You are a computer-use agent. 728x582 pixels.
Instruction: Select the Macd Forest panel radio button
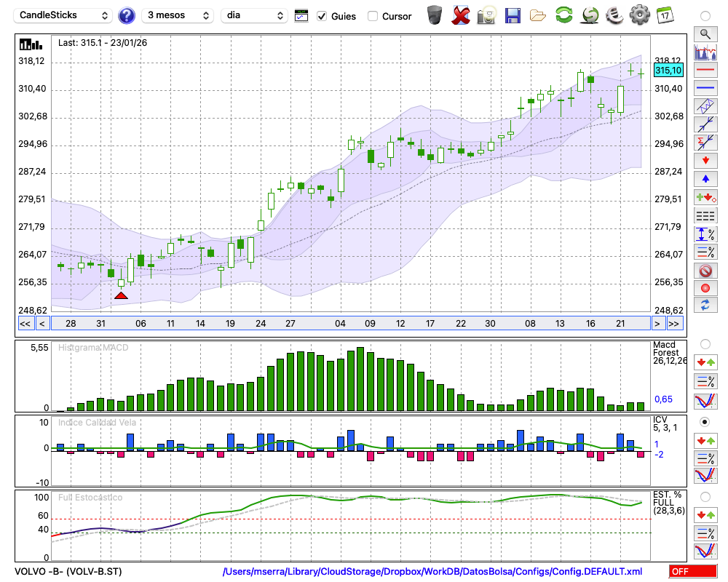[x=705, y=344]
